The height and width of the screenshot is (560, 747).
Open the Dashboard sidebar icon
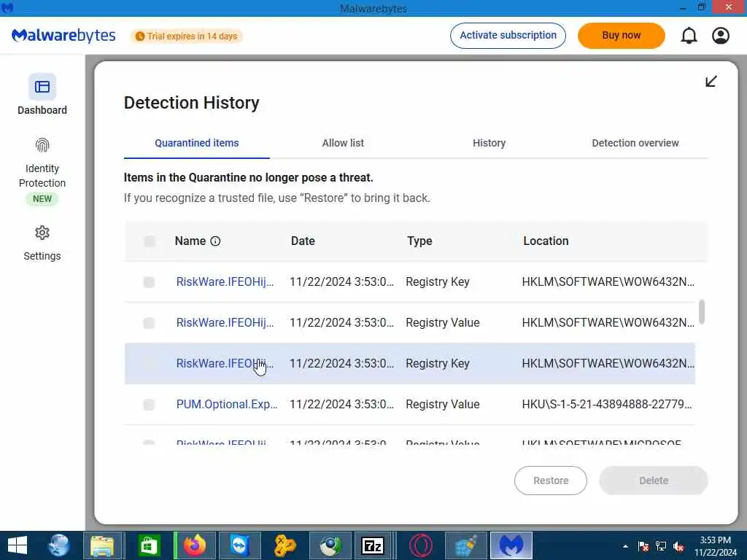pyautogui.click(x=42, y=87)
